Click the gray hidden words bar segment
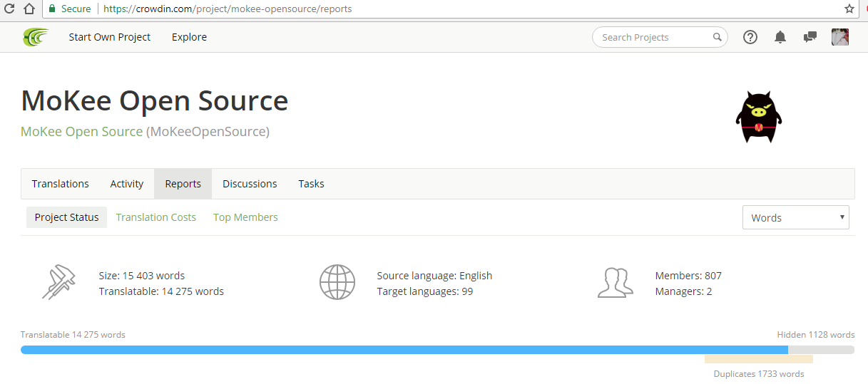The width and height of the screenshot is (868, 384). pyautogui.click(x=821, y=350)
